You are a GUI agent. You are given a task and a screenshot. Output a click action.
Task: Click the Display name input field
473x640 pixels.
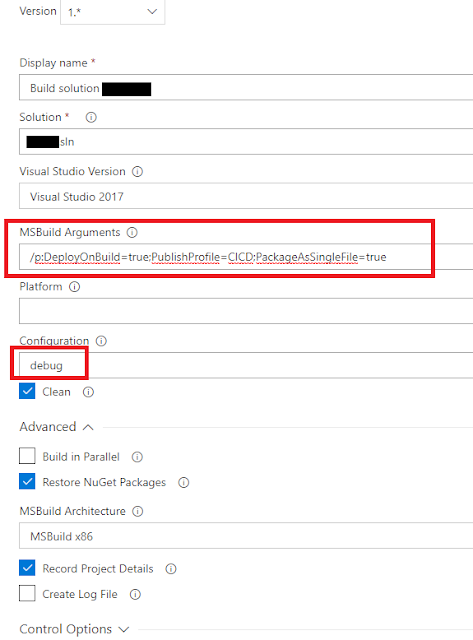click(x=246, y=87)
